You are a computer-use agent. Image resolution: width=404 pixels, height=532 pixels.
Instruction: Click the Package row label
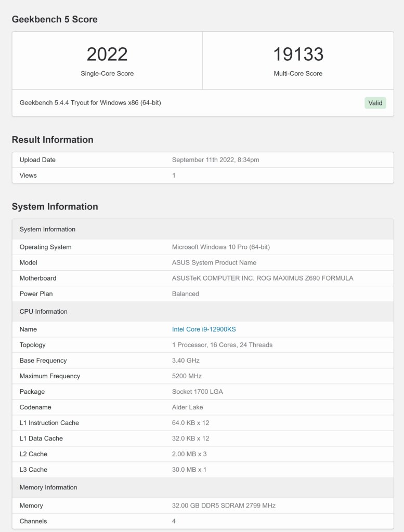pyautogui.click(x=32, y=392)
